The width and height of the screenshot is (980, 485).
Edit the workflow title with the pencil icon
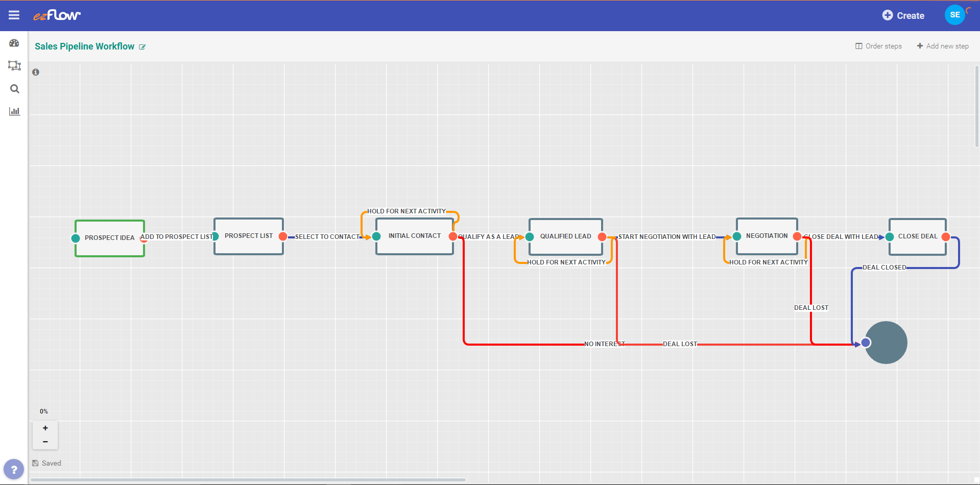pos(142,46)
